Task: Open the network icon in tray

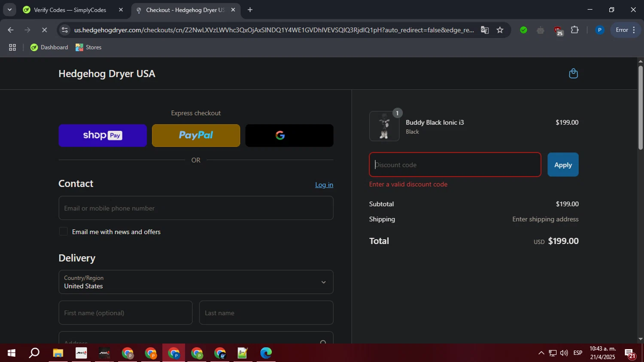Action: point(553,353)
